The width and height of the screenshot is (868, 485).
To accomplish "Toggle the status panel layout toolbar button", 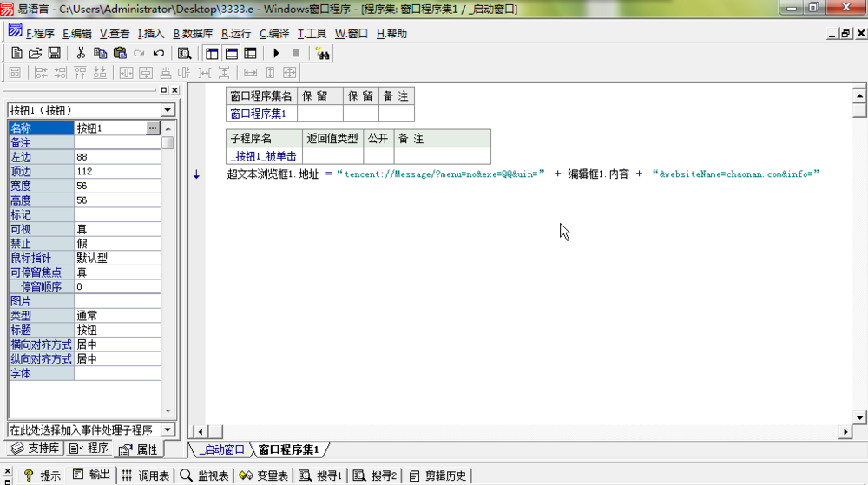I will tap(231, 53).
